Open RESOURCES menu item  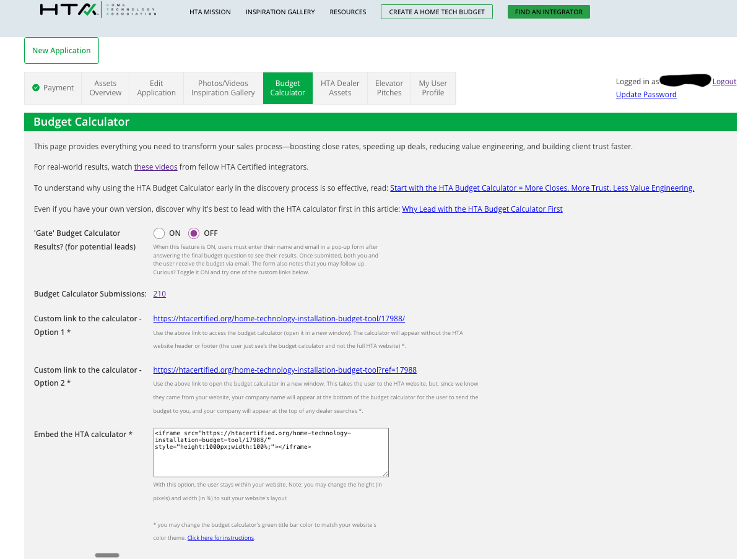point(348,12)
